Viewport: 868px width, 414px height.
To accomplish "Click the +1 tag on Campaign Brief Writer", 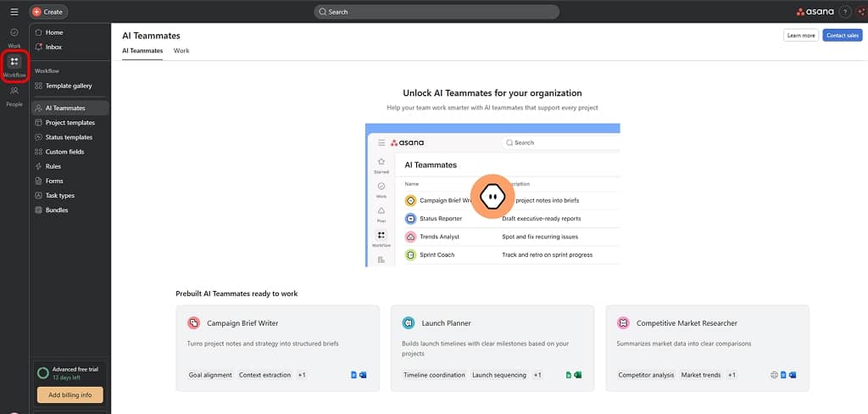I will (x=302, y=375).
